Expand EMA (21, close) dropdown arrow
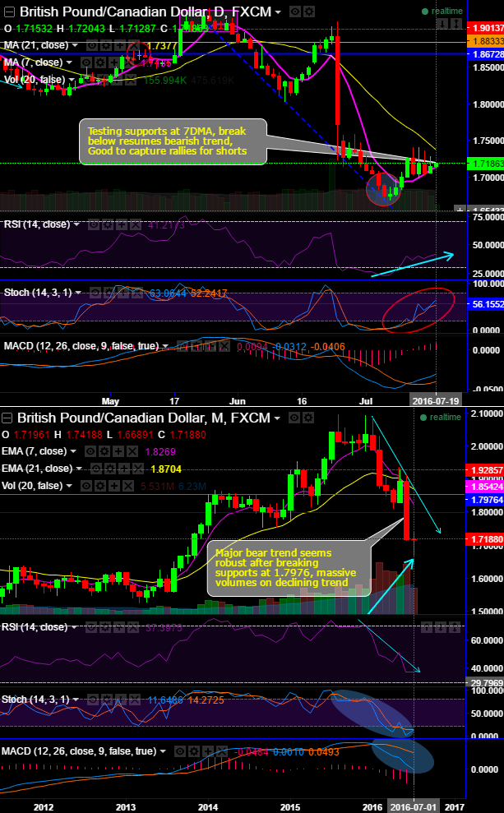Viewport: 504px width, 813px height. point(79,469)
